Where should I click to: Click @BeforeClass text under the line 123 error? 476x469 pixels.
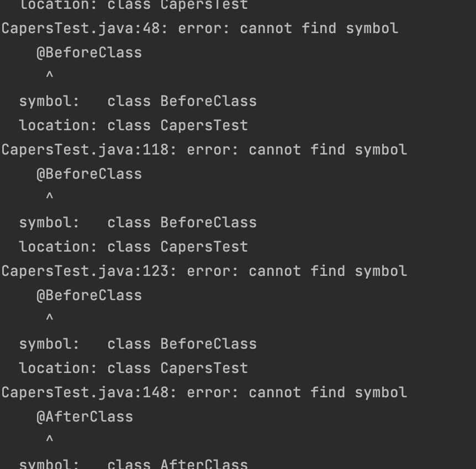click(89, 295)
